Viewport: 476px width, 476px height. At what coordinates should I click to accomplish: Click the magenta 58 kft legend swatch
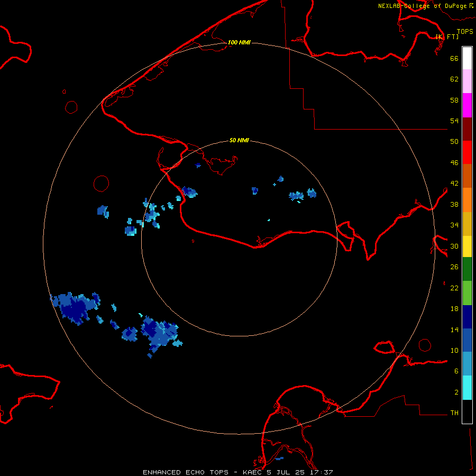point(467,105)
